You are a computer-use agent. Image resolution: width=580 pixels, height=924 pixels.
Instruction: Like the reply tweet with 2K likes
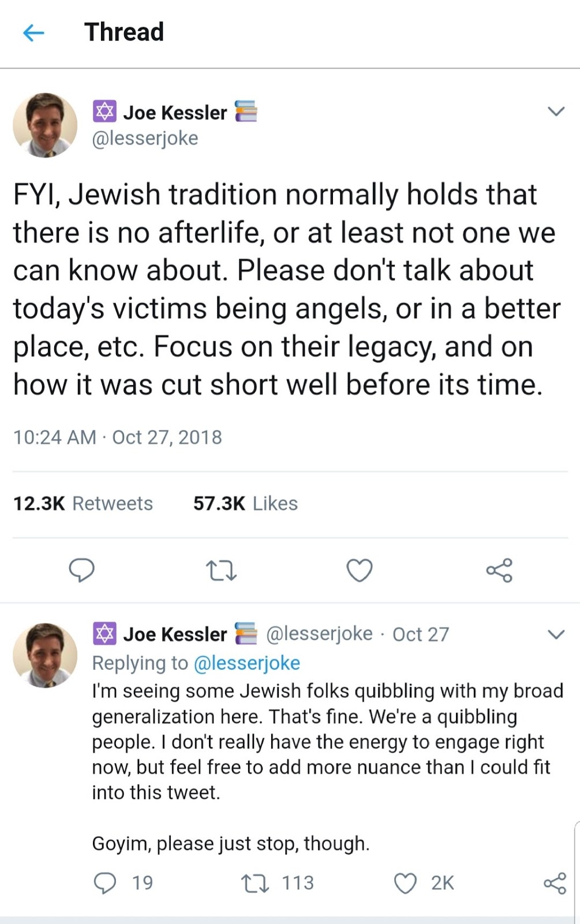pyautogui.click(x=405, y=883)
